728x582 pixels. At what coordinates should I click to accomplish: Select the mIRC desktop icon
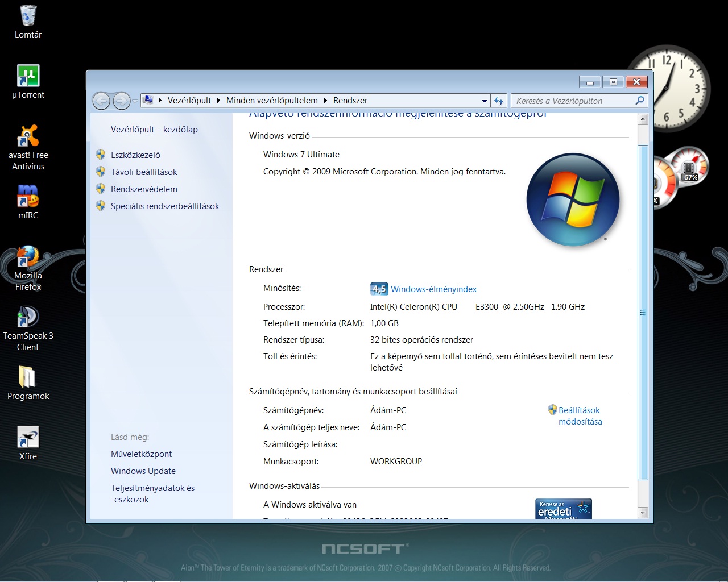click(28, 202)
